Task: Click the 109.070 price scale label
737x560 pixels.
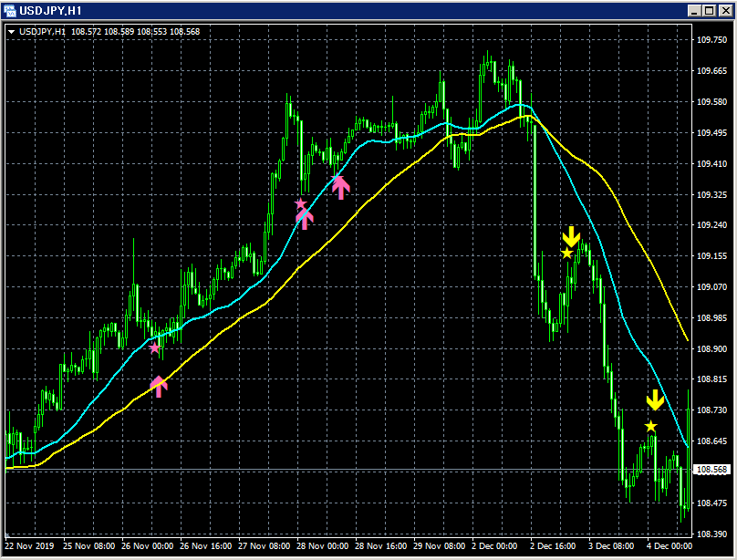Action: pyautogui.click(x=711, y=286)
